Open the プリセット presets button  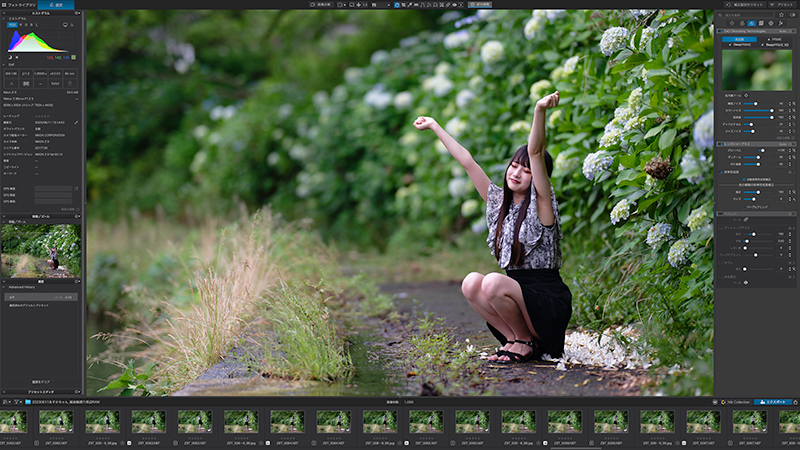coord(782,5)
